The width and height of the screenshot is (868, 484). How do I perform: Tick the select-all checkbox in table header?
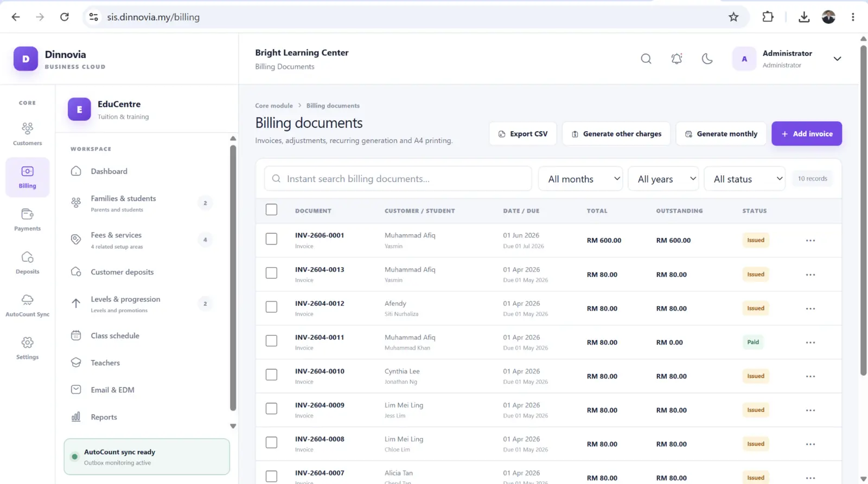[x=271, y=209]
